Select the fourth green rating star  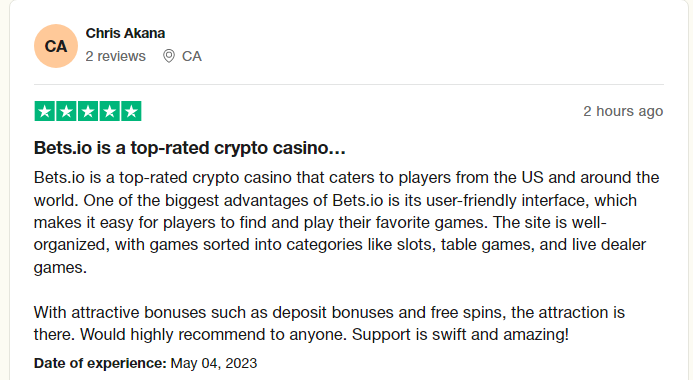point(110,111)
